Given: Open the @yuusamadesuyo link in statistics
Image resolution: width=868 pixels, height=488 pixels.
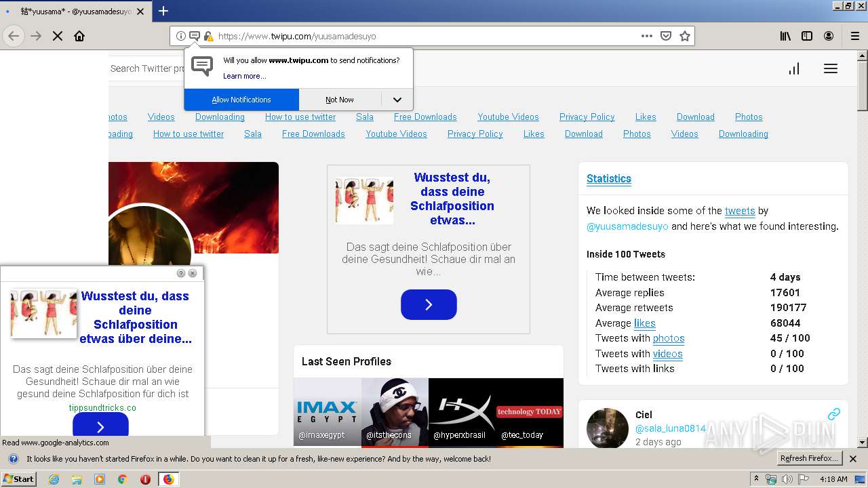Looking at the screenshot, I should point(627,226).
